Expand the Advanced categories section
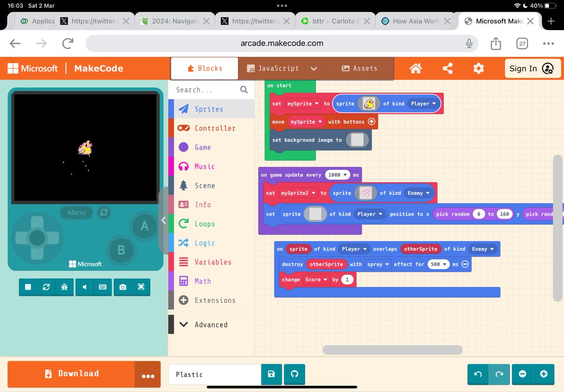The width and height of the screenshot is (564, 392). click(x=211, y=325)
